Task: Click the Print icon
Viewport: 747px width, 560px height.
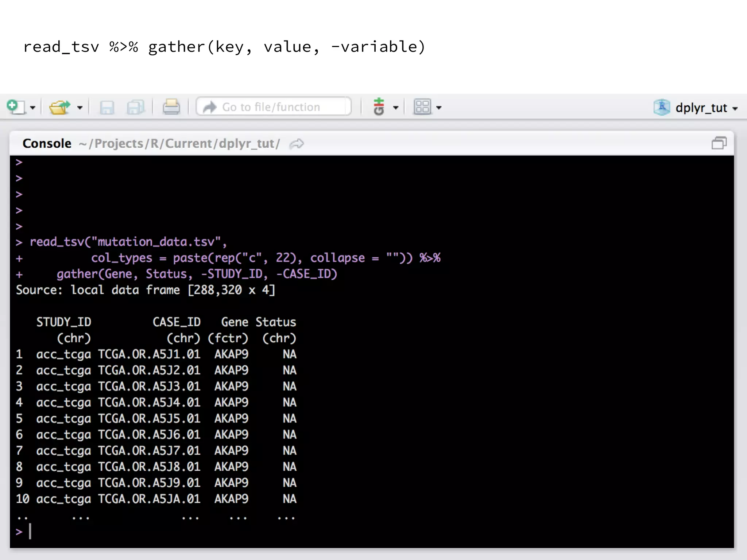Action: point(171,107)
